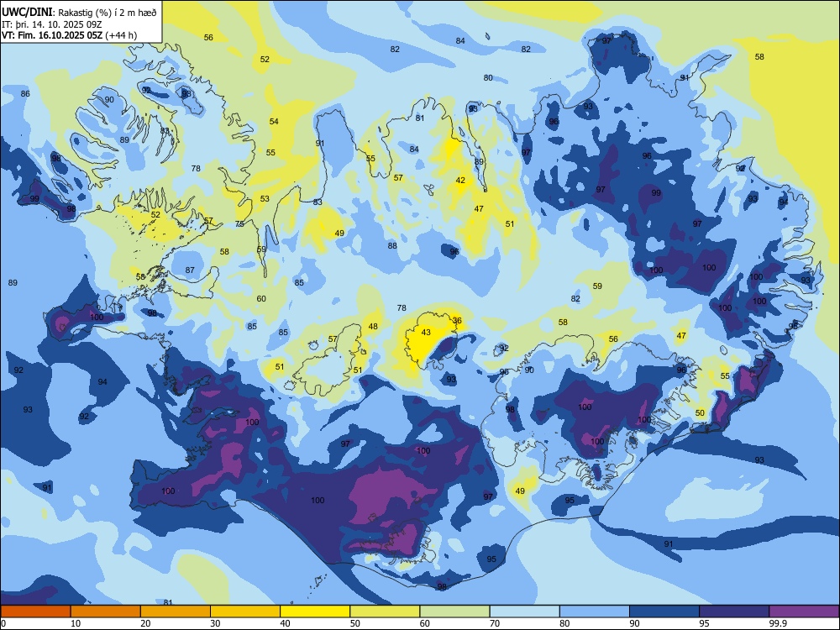Viewport: 840px width, 630px height.
Task: Click the legend label "20"
Action: (x=145, y=623)
